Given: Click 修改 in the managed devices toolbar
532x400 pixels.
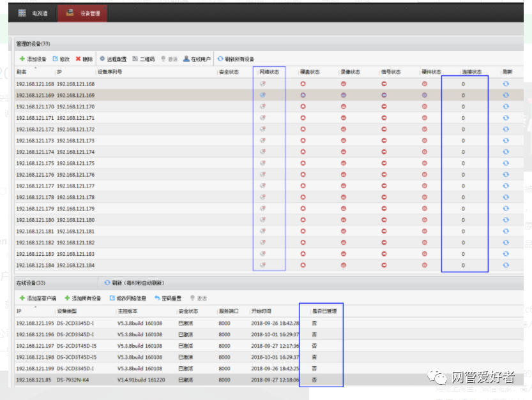Looking at the screenshot, I should (61, 59).
